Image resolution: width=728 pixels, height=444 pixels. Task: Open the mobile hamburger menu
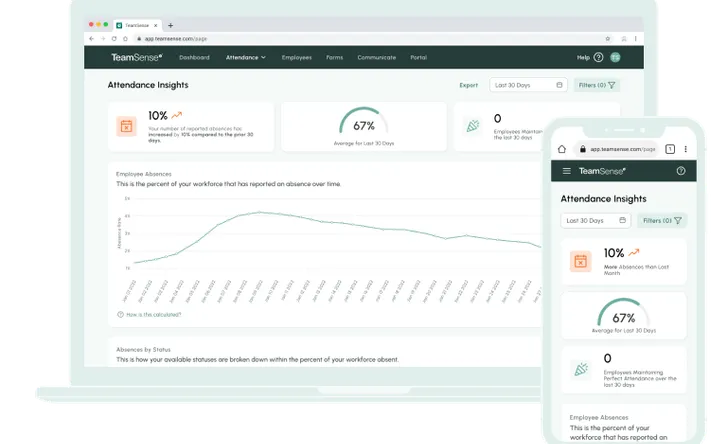tap(567, 171)
